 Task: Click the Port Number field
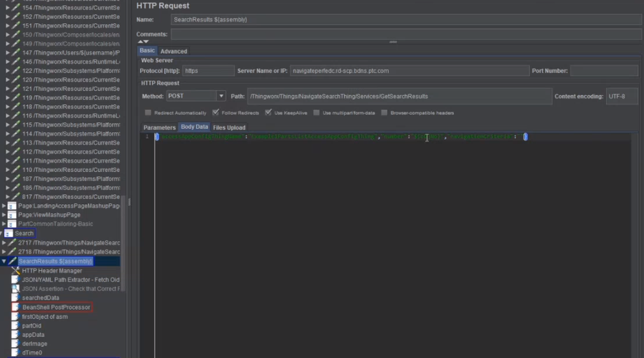tap(604, 71)
